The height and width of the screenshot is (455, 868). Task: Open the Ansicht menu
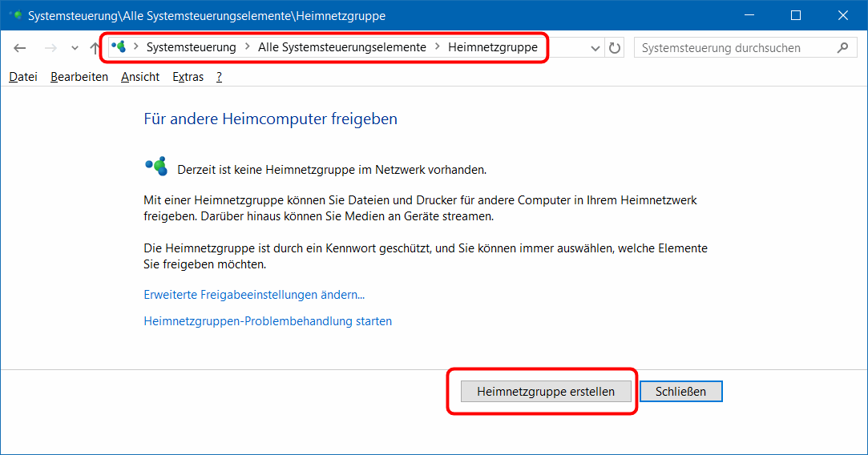[x=140, y=77]
